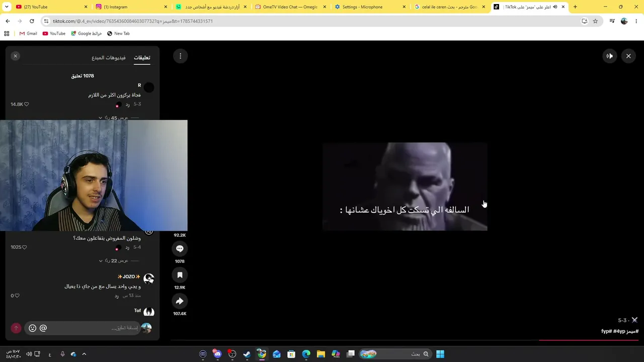Screen dimensions: 644x362
Task: Open the New Tab bookmark
Action: coord(118,34)
